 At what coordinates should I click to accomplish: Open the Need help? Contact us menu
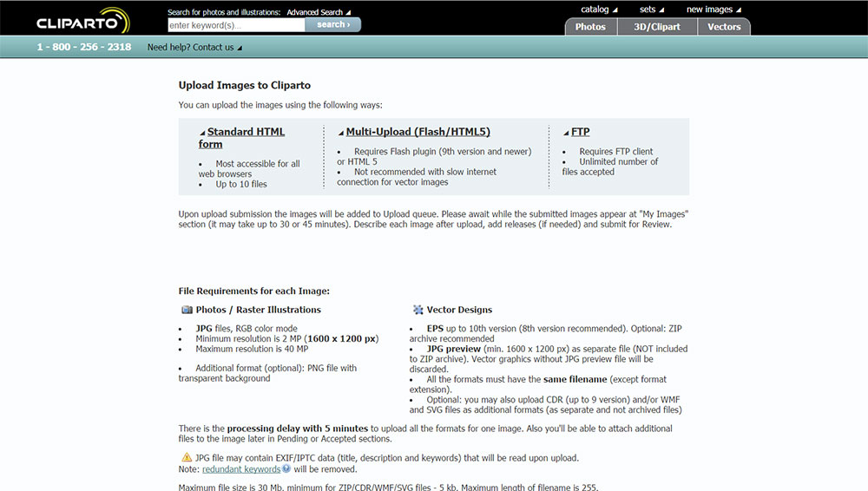coord(194,48)
